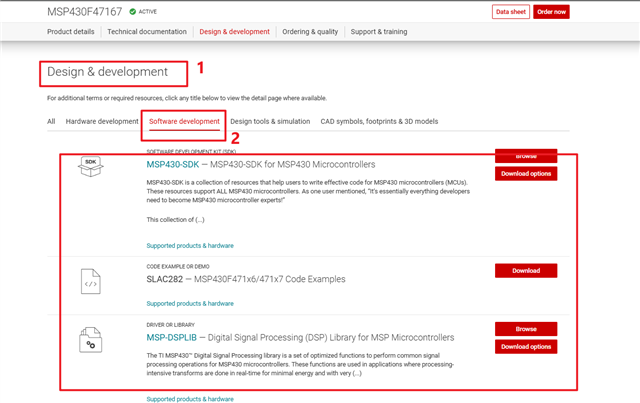Open Supported products & hardware under MSP-DSPLIB
Image resolution: width=640 pixels, height=403 pixels.
[190, 399]
